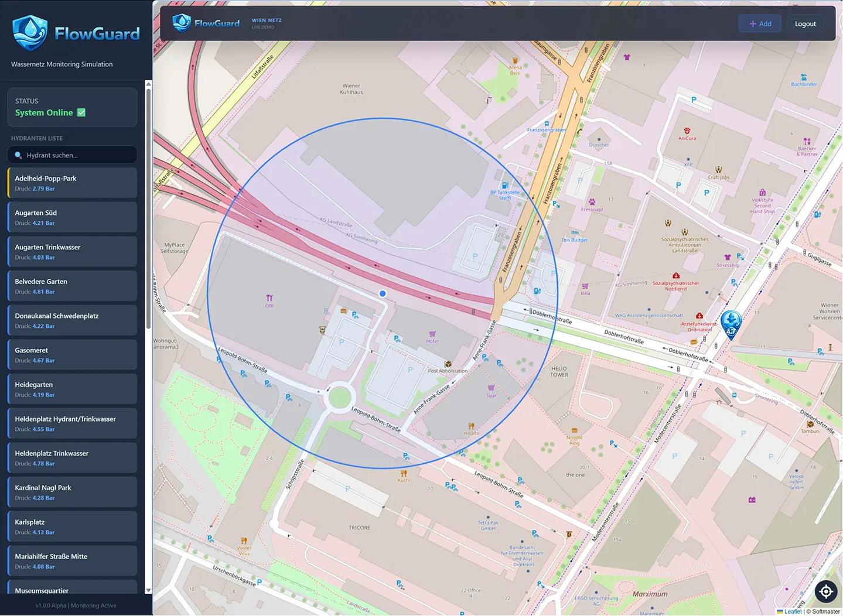Click inside the Hydrant suchen search field
Viewport: 843px width, 616px height.
pos(70,155)
